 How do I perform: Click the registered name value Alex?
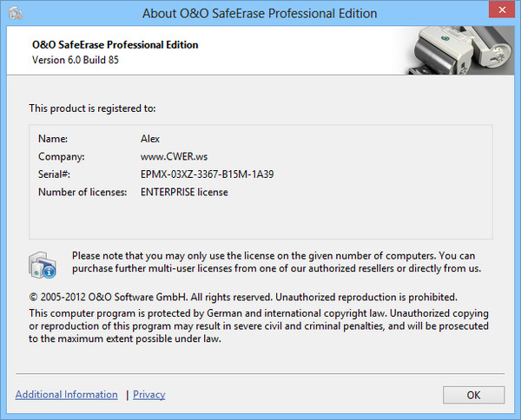150,138
